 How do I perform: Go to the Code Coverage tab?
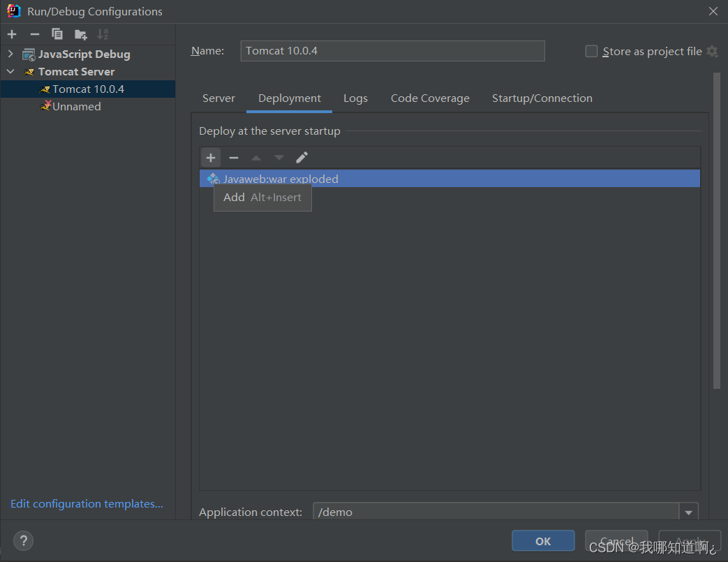point(430,98)
